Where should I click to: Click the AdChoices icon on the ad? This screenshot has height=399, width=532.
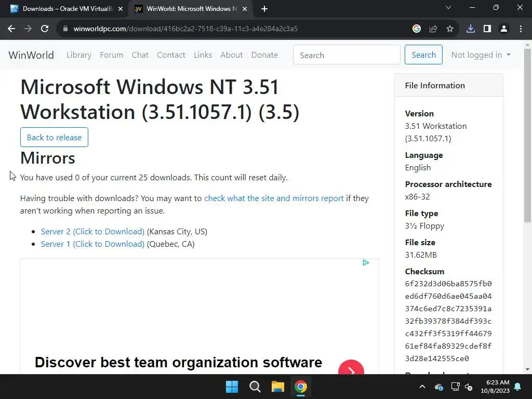coord(366,262)
